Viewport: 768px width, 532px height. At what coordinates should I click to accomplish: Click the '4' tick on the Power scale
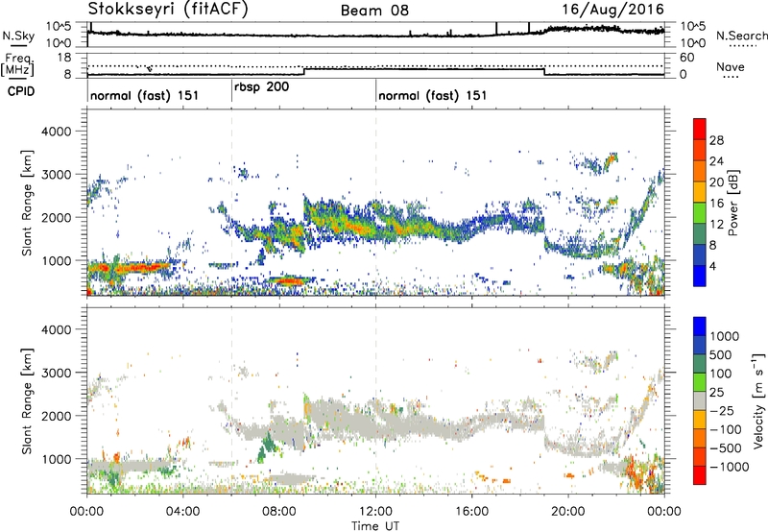tap(712, 266)
